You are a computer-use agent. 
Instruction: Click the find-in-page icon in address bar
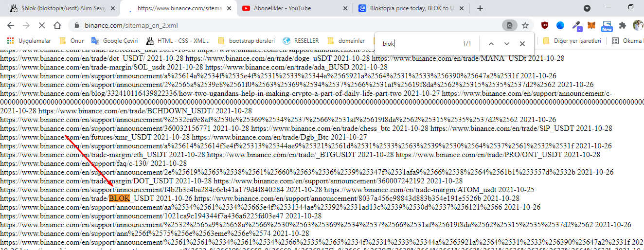(509, 25)
